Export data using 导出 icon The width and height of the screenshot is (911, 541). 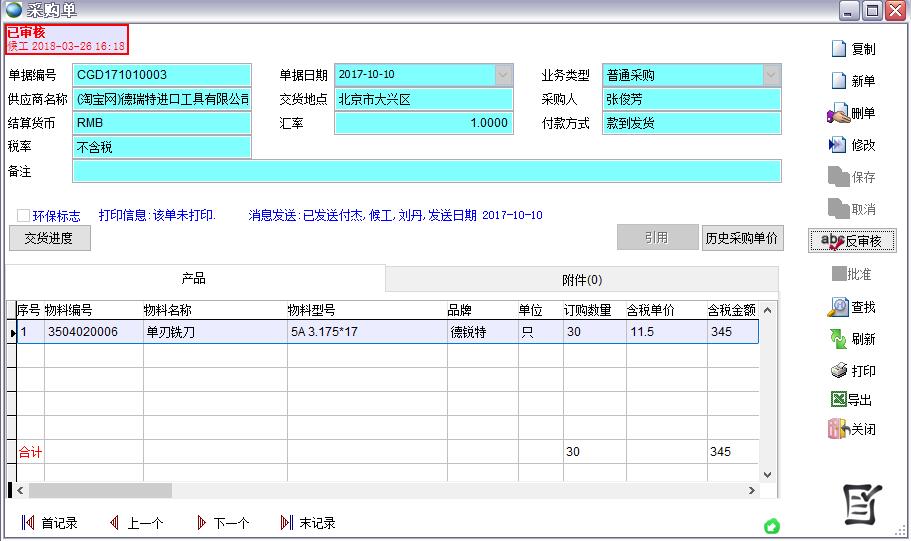tap(839, 400)
